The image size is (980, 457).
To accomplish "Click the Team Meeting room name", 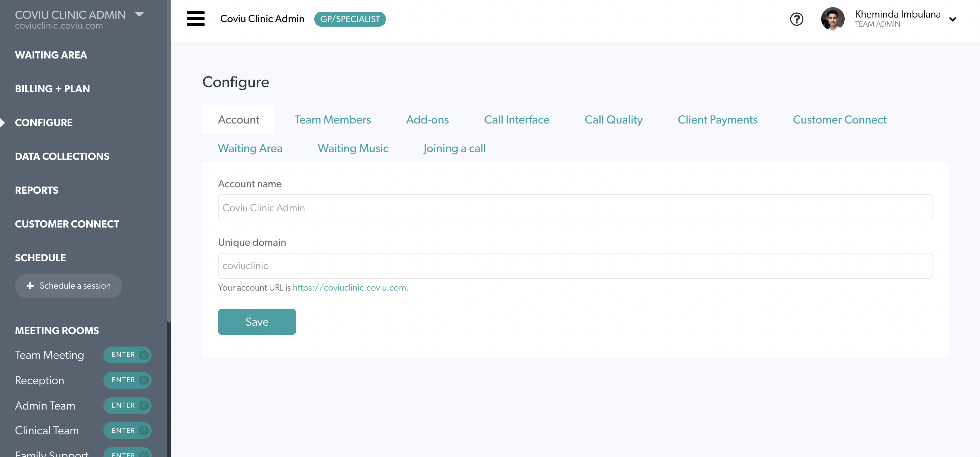I will point(49,355).
